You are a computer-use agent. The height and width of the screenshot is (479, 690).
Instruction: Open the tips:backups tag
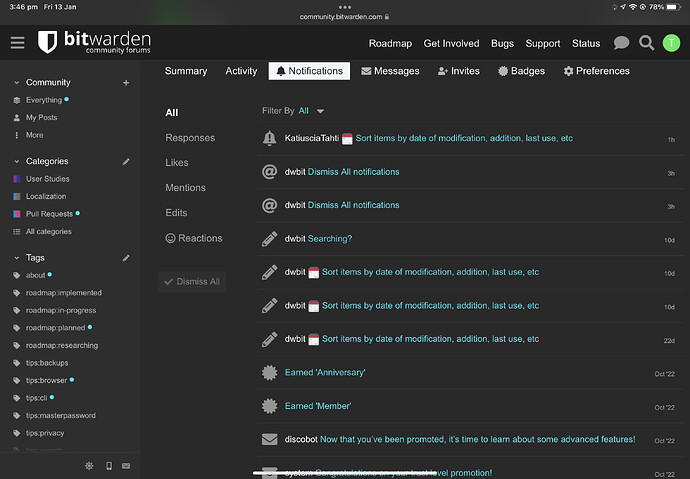(x=47, y=363)
